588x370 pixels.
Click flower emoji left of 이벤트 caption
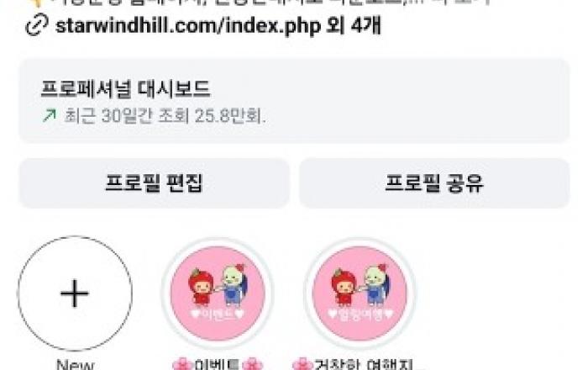[x=182, y=365]
